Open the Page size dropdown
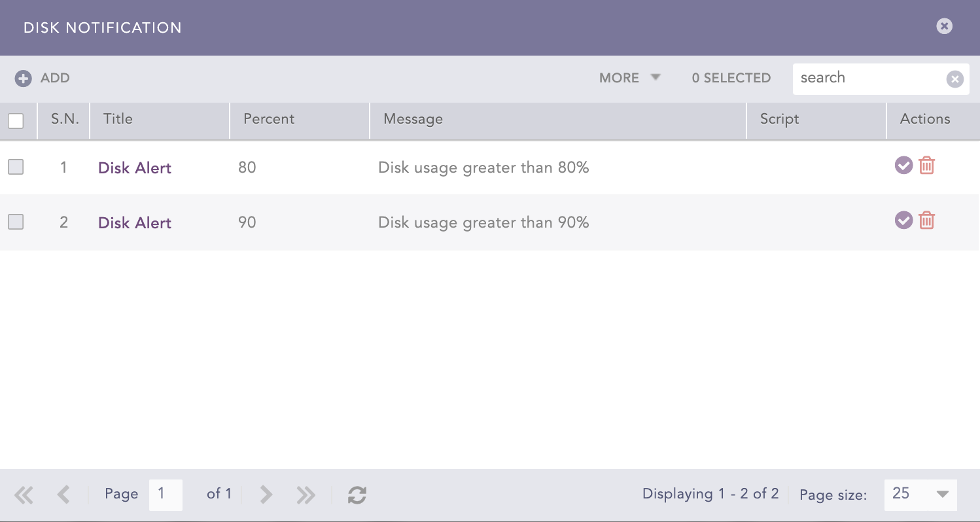This screenshot has height=522, width=980. pyautogui.click(x=920, y=495)
